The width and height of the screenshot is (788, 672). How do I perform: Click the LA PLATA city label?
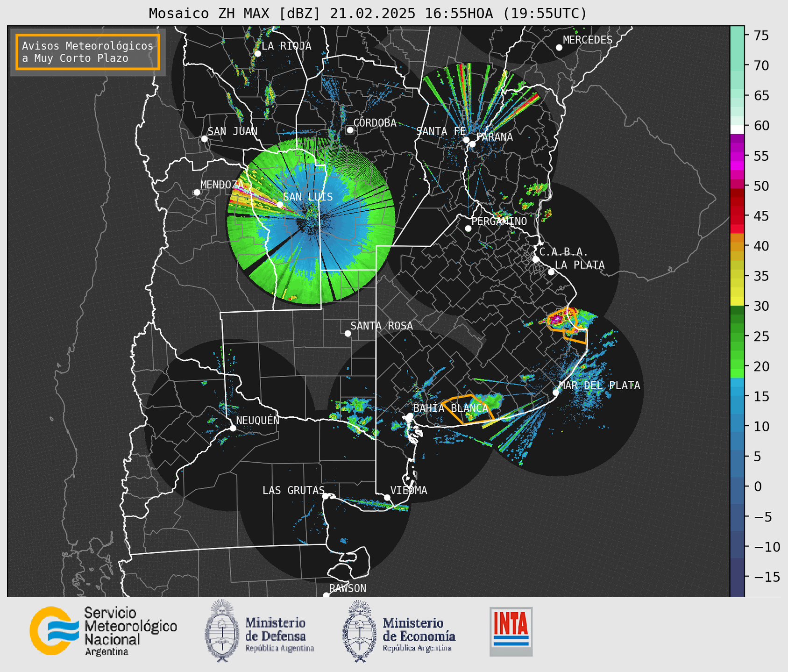pyautogui.click(x=580, y=265)
